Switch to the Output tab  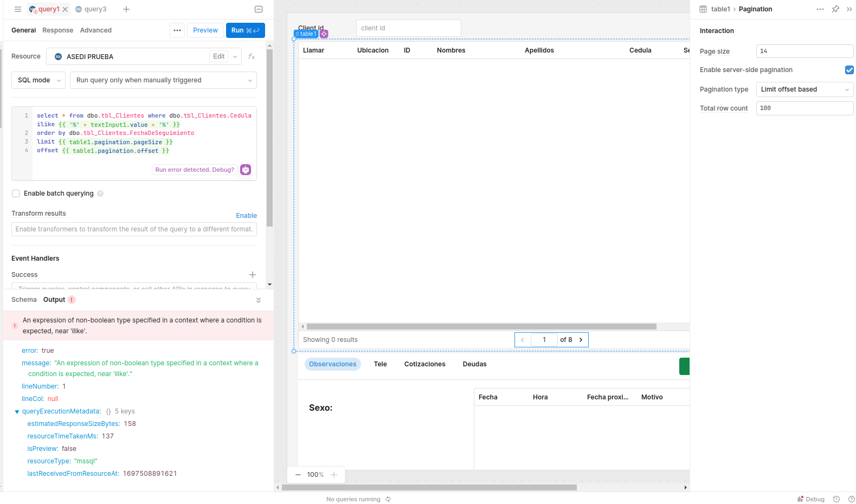pyautogui.click(x=54, y=300)
